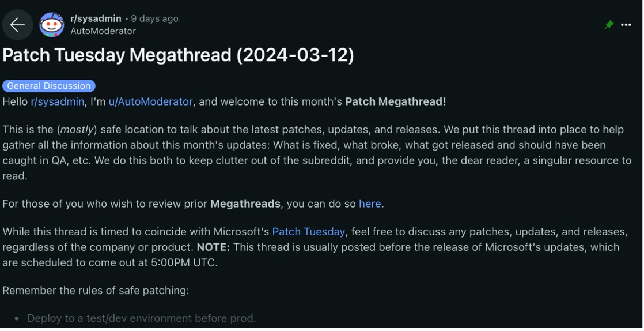Follow the Patch Tuesday hyperlink
Screen dimensions: 644x331
click(x=308, y=231)
